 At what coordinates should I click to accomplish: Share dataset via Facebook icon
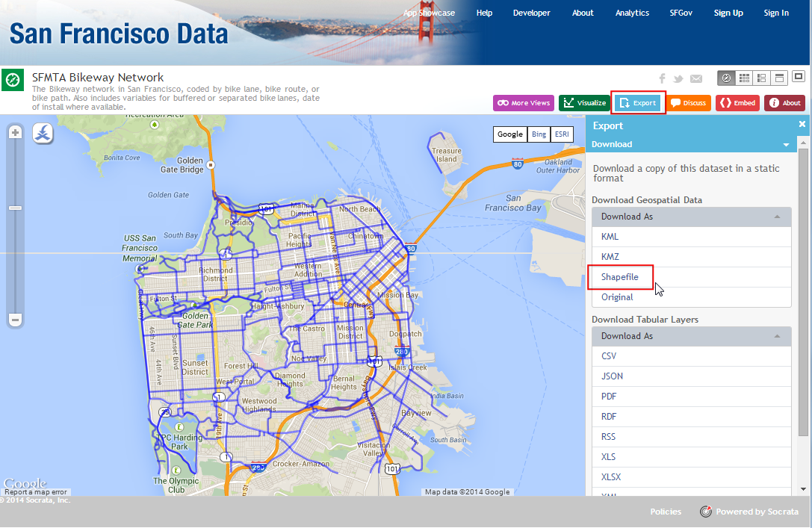coord(662,78)
